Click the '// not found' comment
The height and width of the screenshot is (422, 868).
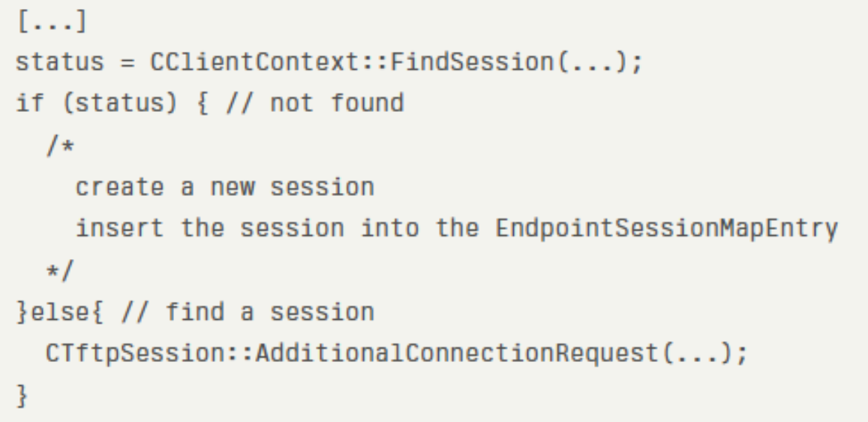pyautogui.click(x=315, y=104)
